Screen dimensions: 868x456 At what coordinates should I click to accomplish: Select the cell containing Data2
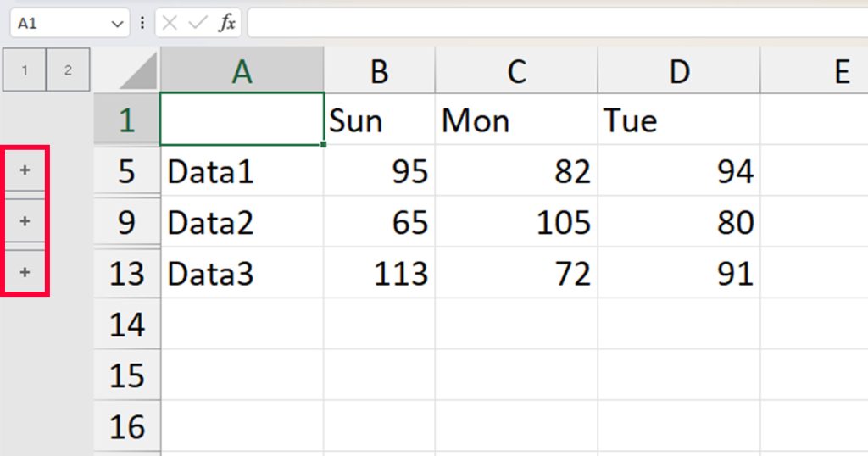[242, 222]
